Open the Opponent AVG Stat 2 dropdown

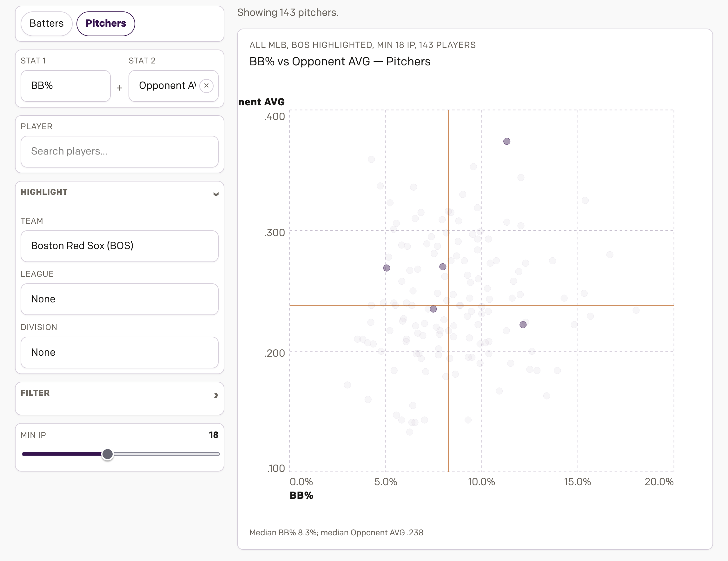167,86
